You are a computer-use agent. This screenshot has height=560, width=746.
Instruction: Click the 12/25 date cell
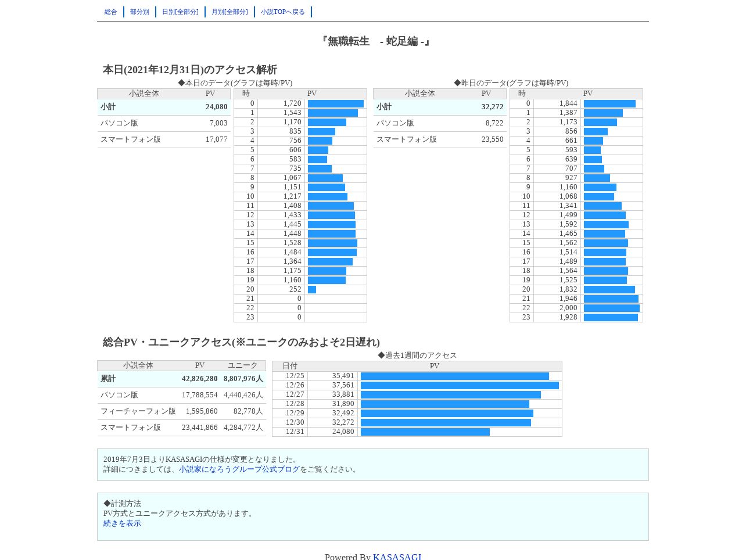(295, 376)
